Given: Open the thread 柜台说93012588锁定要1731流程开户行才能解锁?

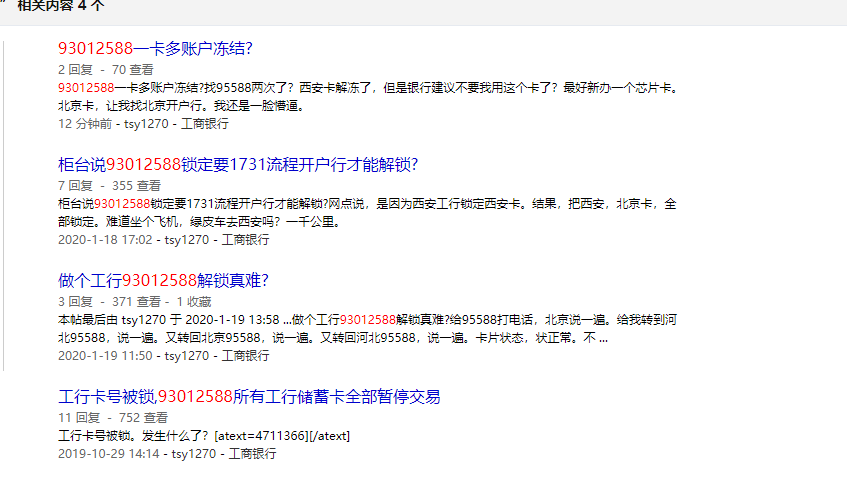Looking at the screenshot, I should point(238,165).
